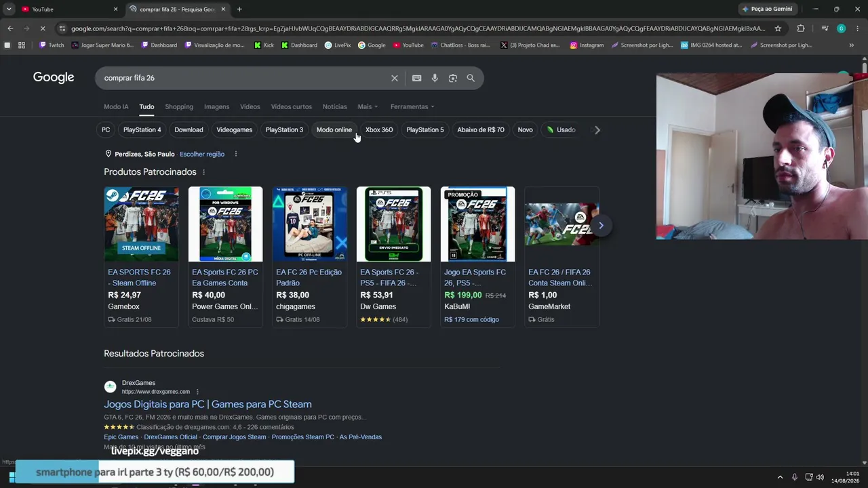Viewport: 868px width, 488px height.
Task: Open the Kick bookmark
Action: [264, 45]
